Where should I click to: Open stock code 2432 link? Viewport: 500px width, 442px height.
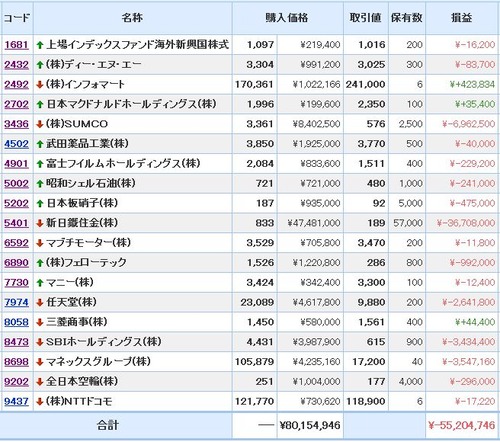[x=16, y=64]
